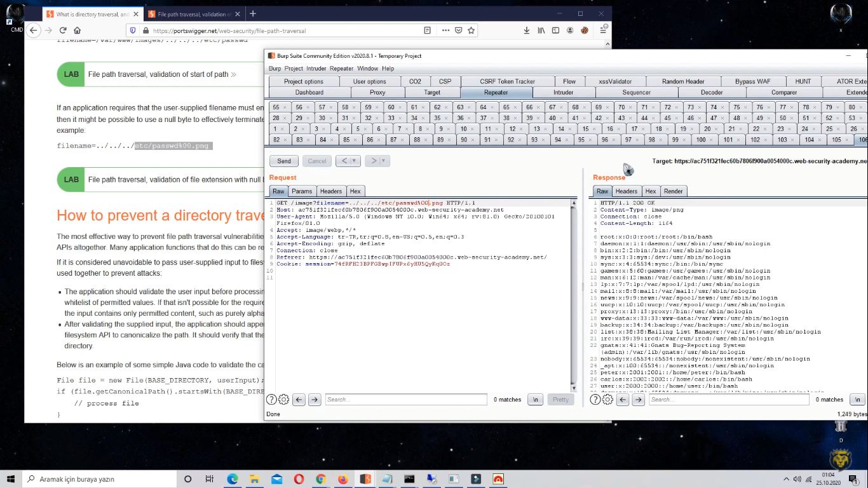
Task: Open the Comparer tab
Action: point(784,93)
